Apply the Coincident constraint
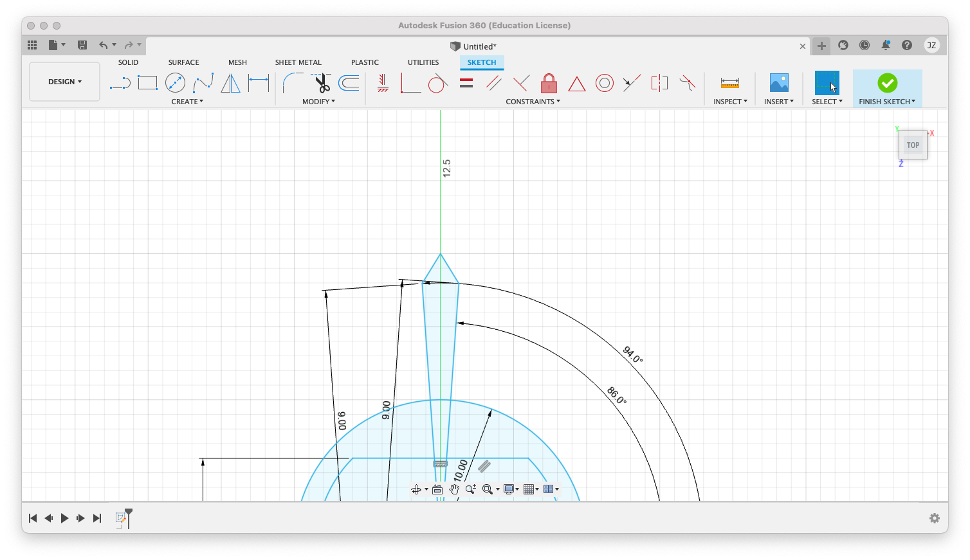 410,83
